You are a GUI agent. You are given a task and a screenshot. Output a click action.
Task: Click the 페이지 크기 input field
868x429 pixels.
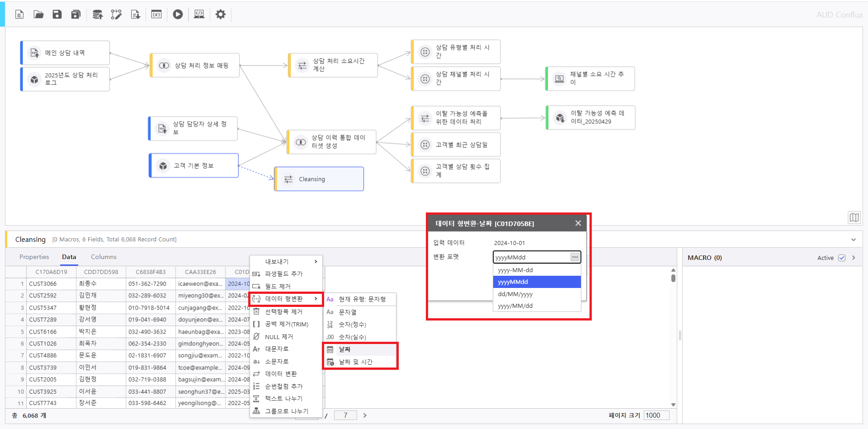pyautogui.click(x=656, y=415)
